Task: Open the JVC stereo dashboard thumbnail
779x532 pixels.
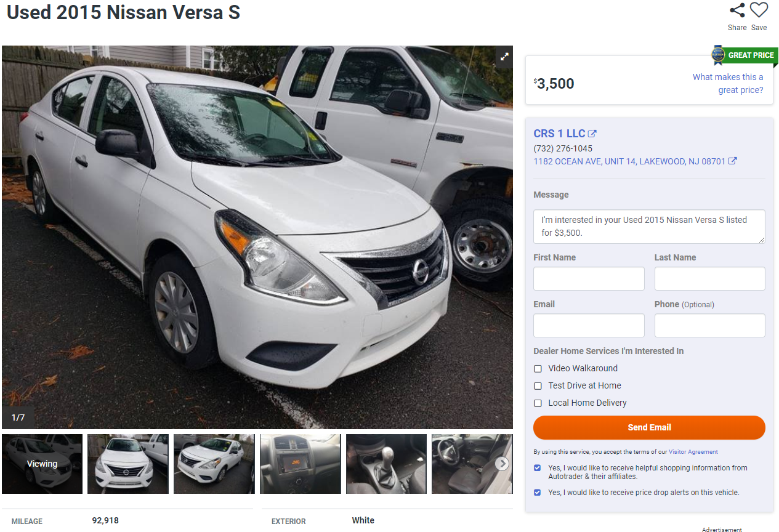Action: coord(300,464)
